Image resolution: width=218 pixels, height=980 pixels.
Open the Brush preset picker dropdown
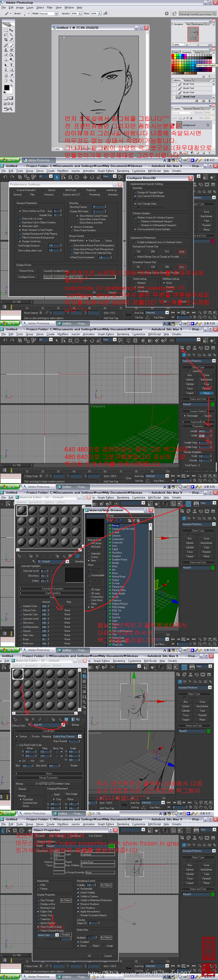pos(29,13)
